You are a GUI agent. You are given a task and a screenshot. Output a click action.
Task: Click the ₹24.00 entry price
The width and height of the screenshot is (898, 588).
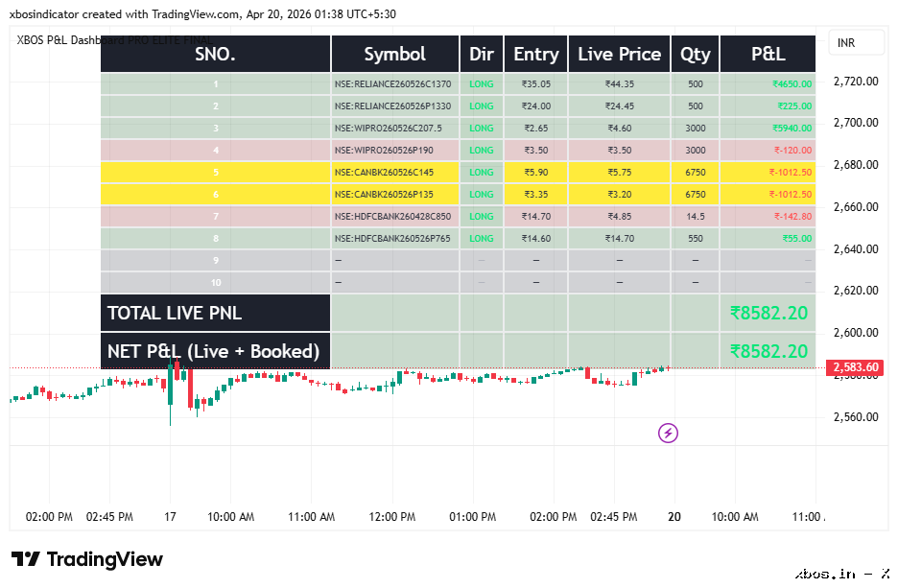536,106
